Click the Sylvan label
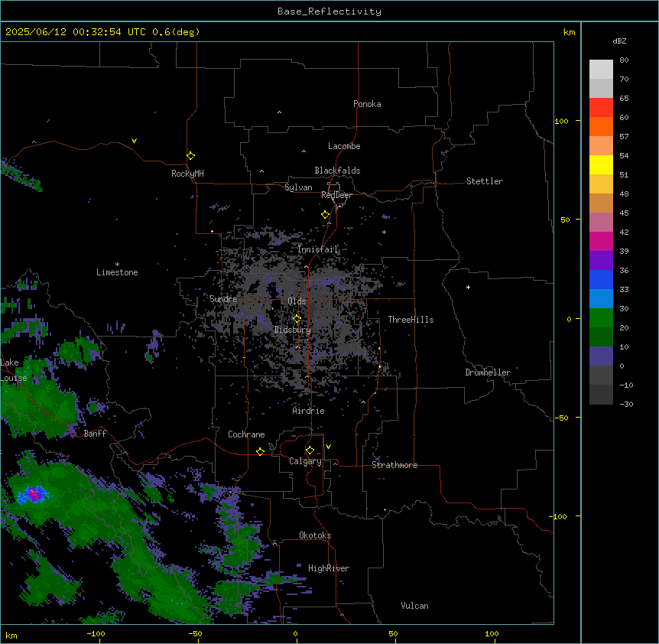 point(298,187)
